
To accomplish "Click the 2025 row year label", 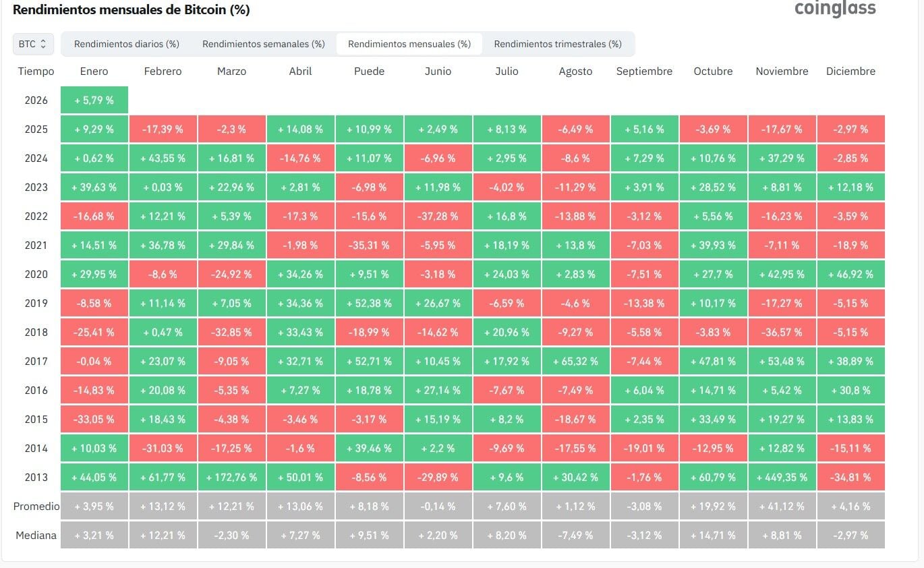I will click(x=36, y=129).
